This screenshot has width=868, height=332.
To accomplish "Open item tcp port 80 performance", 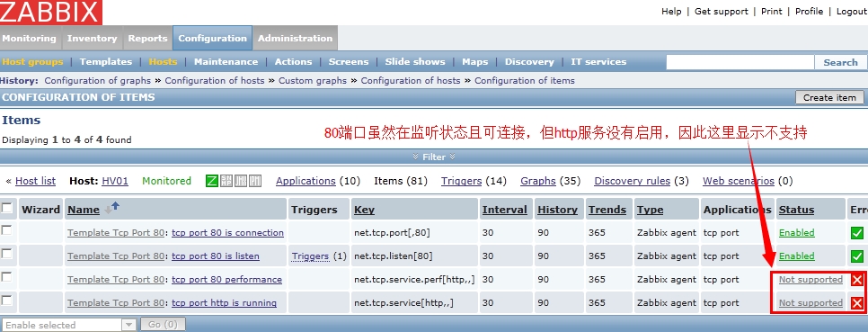I will (x=227, y=279).
